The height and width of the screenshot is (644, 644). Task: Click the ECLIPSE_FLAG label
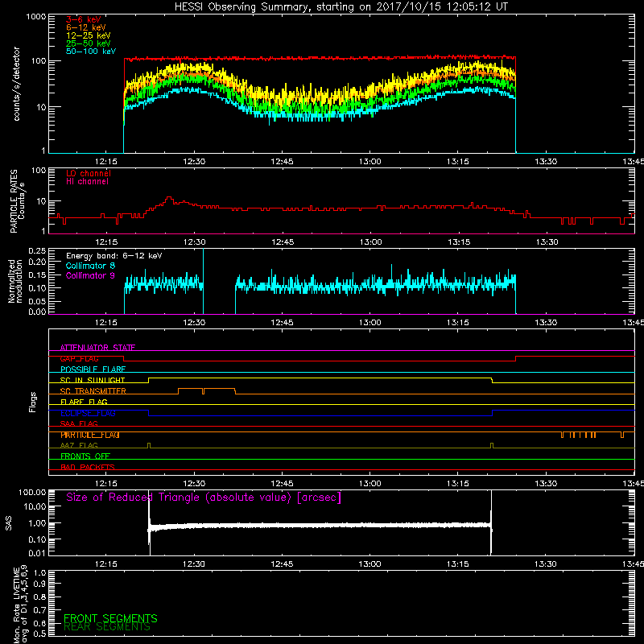88,413
